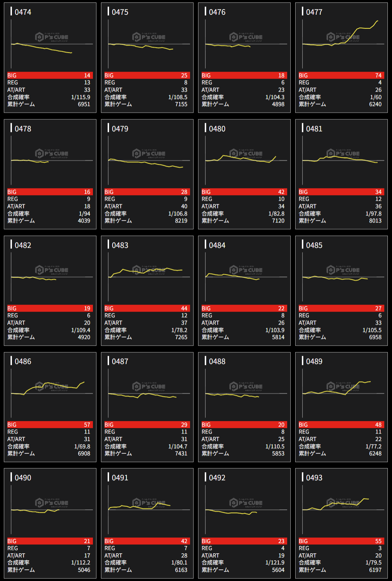This screenshot has width=392, height=581.
Task: Select machine 0480 heading
Action: (217, 129)
